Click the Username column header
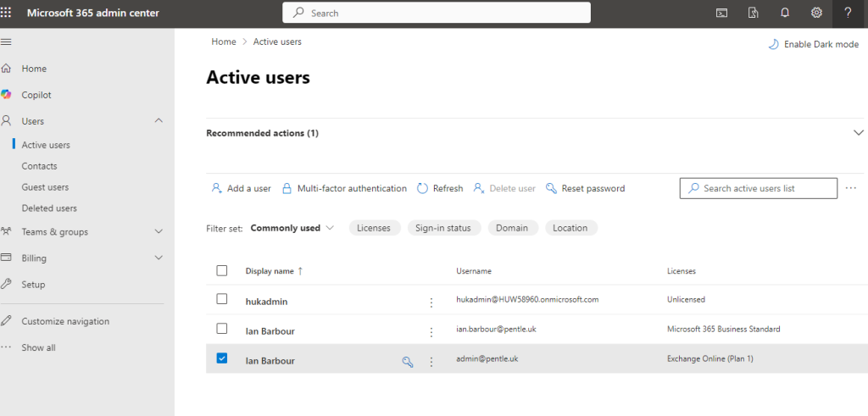This screenshot has width=868, height=416. click(474, 271)
